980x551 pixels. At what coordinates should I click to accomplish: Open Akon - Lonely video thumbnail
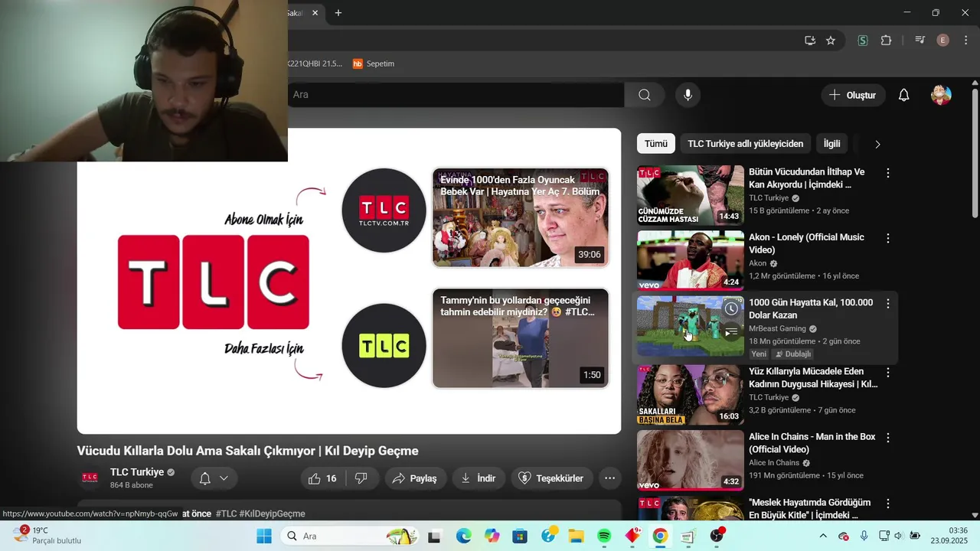(691, 260)
